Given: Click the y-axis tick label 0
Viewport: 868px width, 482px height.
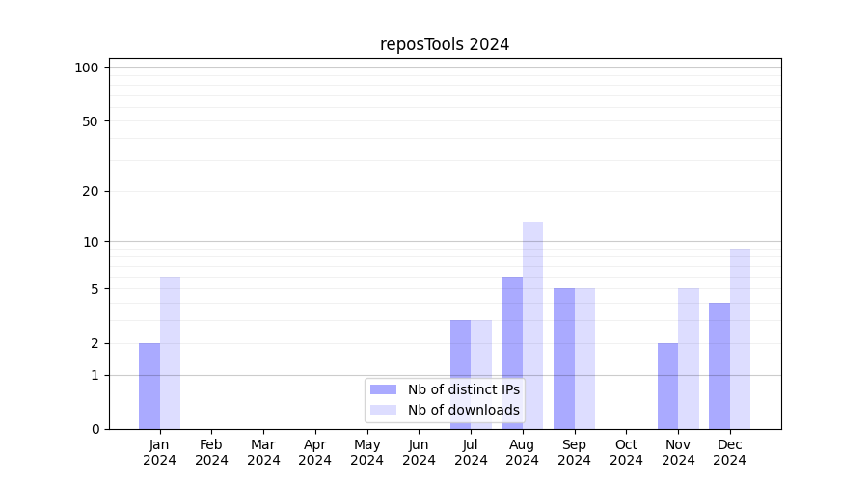Looking at the screenshot, I should [x=95, y=429].
